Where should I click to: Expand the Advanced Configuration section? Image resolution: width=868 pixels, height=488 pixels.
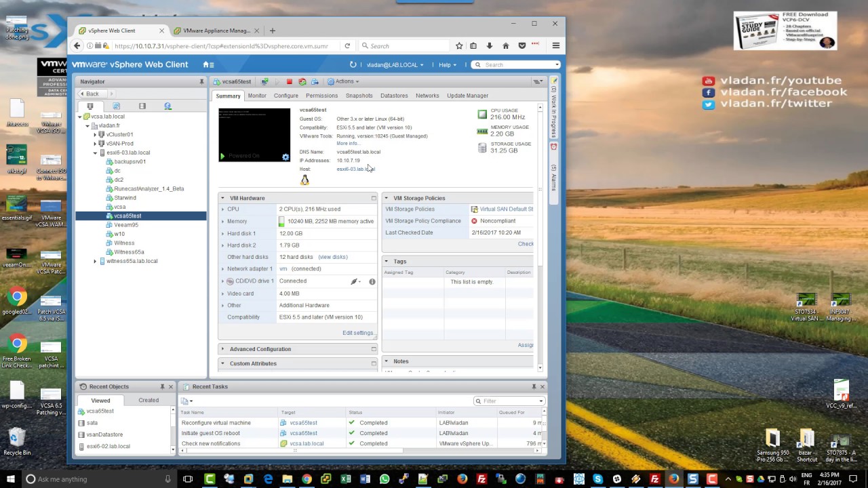[222, 349]
